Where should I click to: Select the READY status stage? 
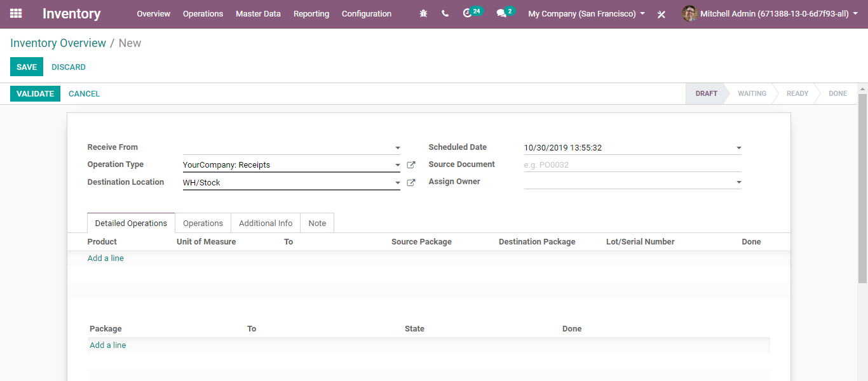(x=797, y=93)
